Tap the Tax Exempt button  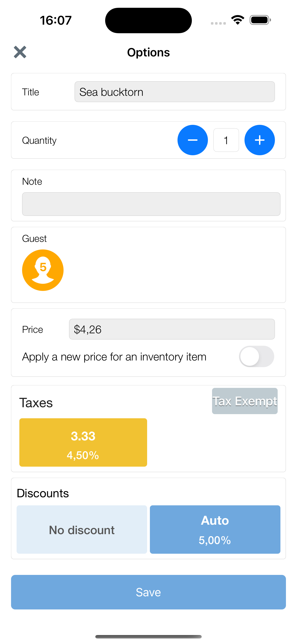pos(245,401)
